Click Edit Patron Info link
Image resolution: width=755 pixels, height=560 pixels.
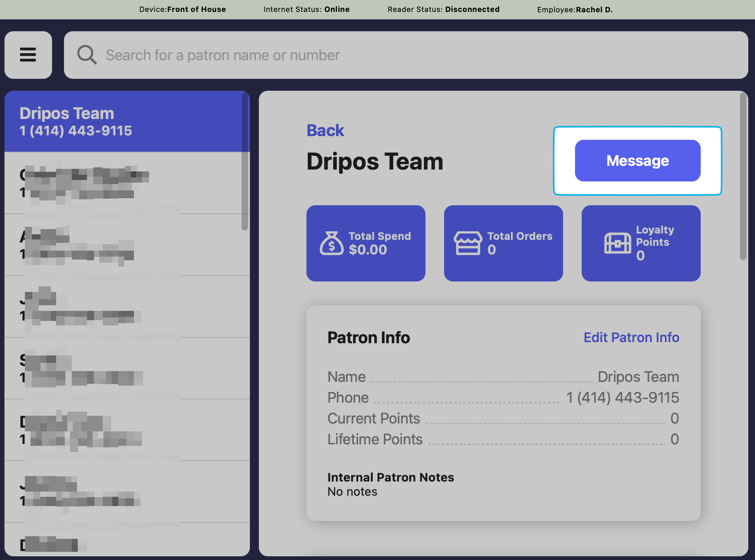click(x=632, y=337)
